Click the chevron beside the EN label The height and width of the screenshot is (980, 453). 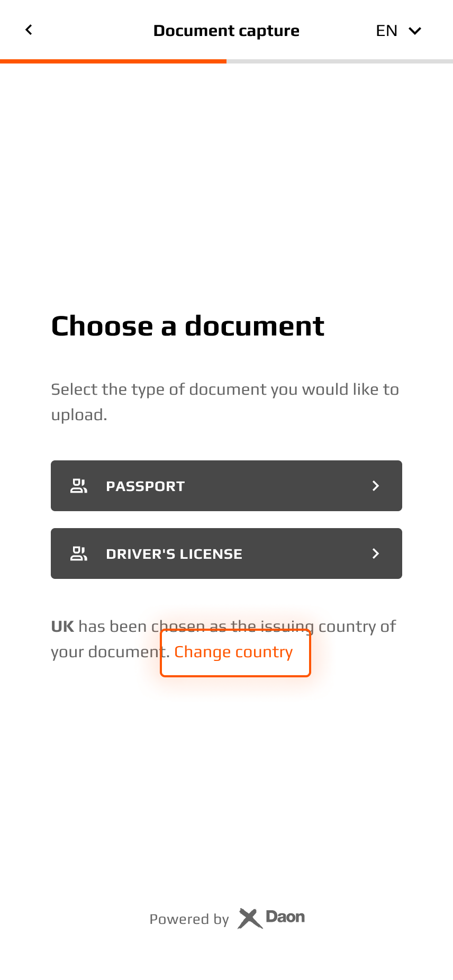(415, 31)
